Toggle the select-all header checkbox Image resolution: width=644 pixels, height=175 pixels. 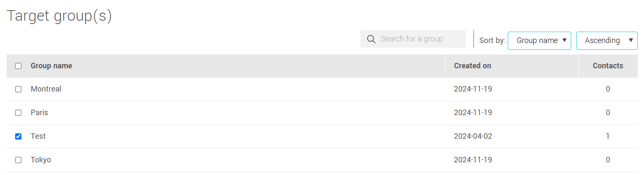pos(19,66)
